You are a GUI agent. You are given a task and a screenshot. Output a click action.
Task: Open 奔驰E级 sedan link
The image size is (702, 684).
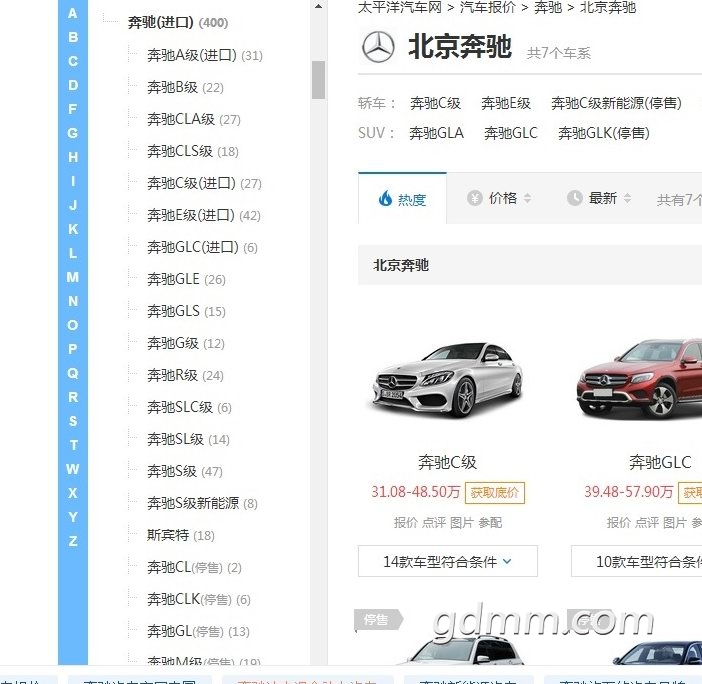(x=506, y=103)
